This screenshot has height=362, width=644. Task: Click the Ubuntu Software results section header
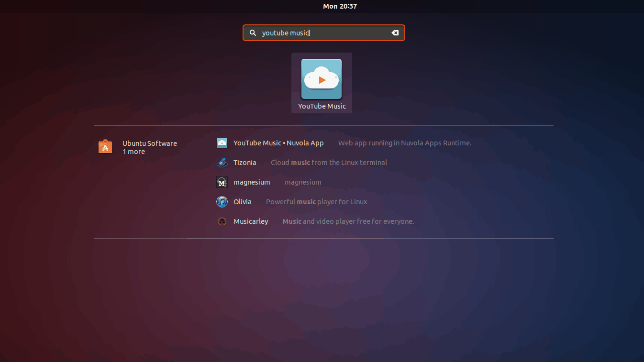pos(150,143)
